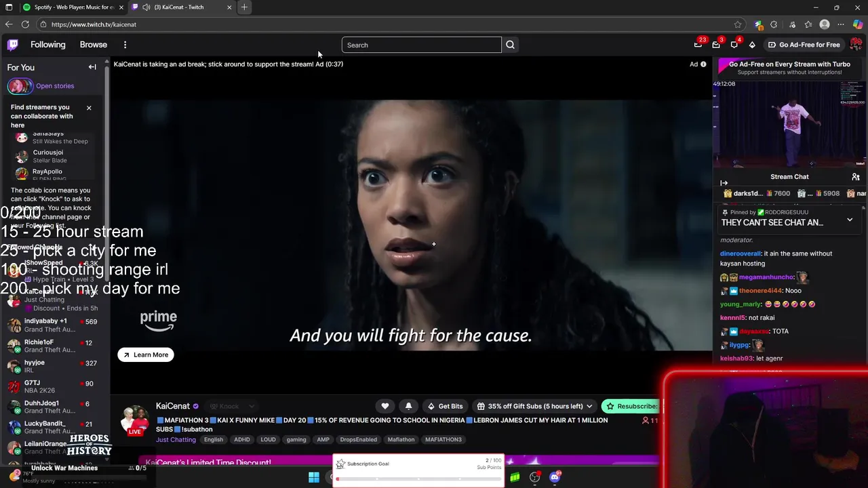The image size is (868, 488).
Task: Toggle the notification bell for KaiCenat
Action: pos(408,406)
